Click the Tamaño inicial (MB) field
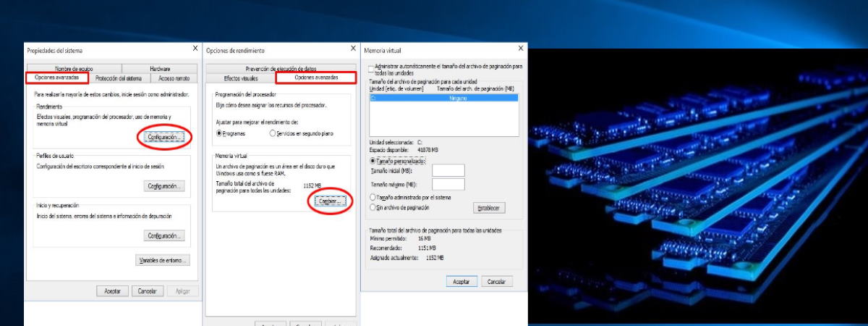 tap(448, 171)
